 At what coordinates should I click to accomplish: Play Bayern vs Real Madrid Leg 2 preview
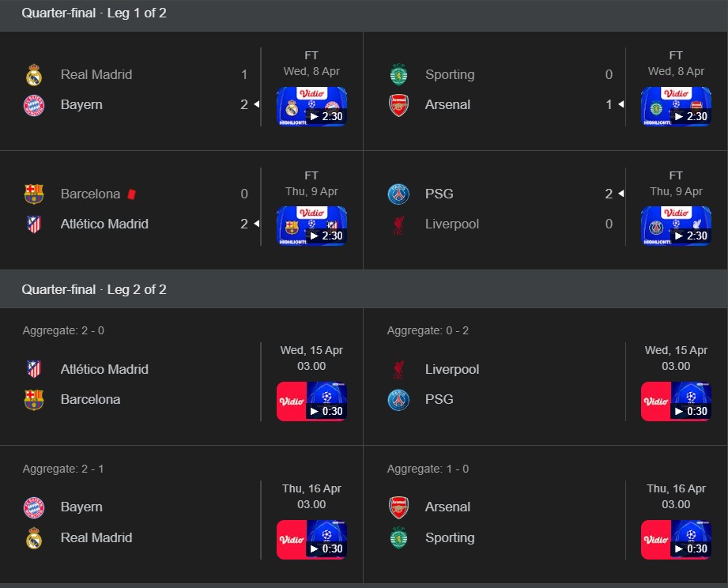[x=311, y=540]
